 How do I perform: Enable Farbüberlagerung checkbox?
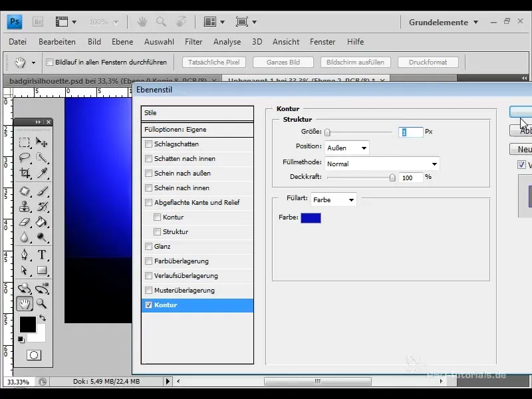click(148, 261)
